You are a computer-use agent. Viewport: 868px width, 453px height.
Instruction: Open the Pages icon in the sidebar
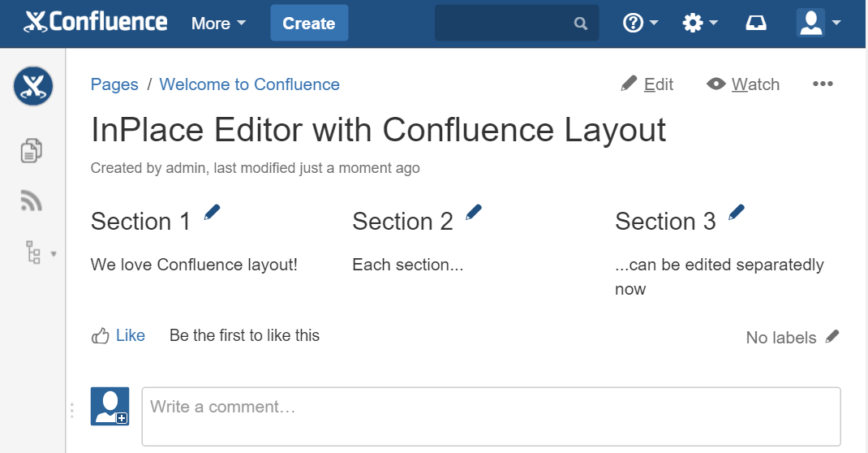coord(32,150)
